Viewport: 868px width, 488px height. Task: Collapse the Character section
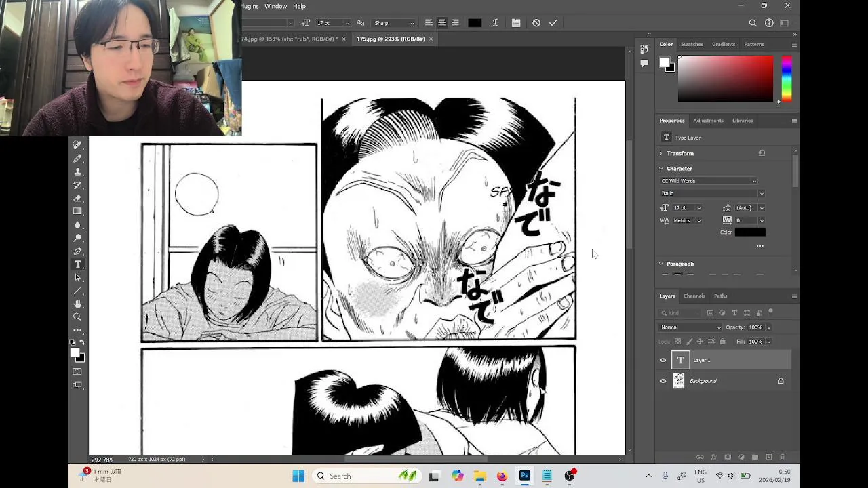click(x=661, y=169)
